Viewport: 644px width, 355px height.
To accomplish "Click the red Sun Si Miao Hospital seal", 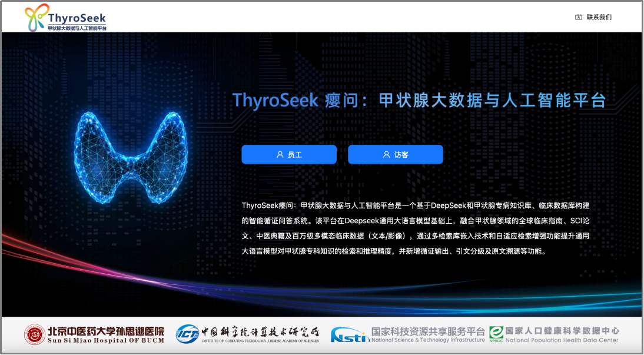I will click(x=34, y=334).
